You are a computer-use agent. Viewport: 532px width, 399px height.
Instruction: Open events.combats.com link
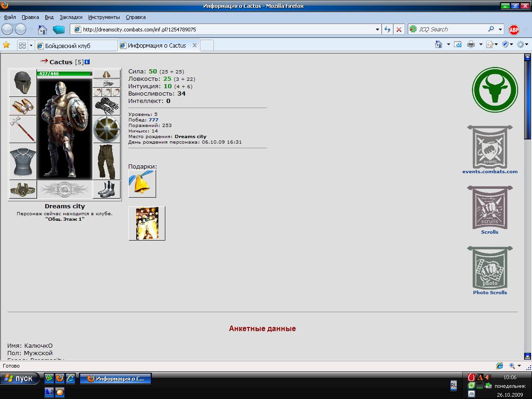pos(490,172)
